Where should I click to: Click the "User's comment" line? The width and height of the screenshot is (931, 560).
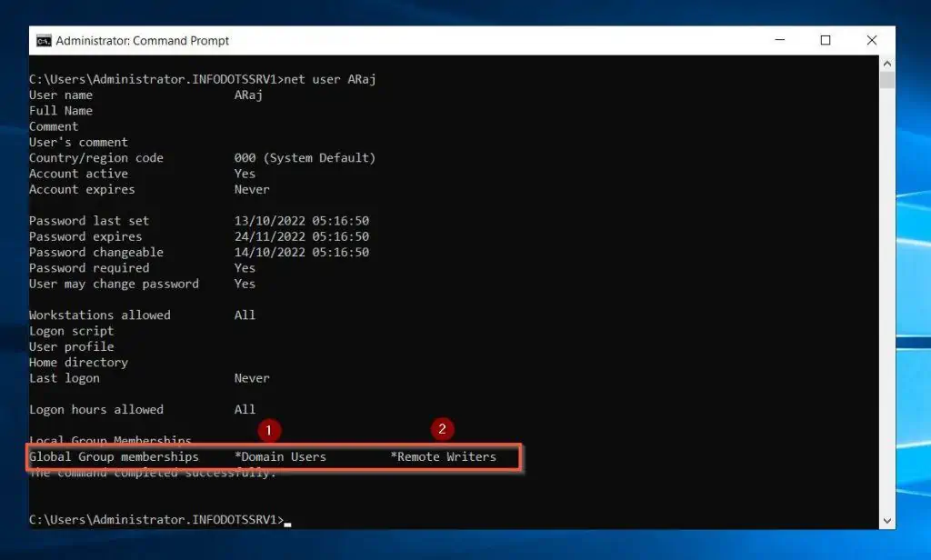[x=78, y=142]
